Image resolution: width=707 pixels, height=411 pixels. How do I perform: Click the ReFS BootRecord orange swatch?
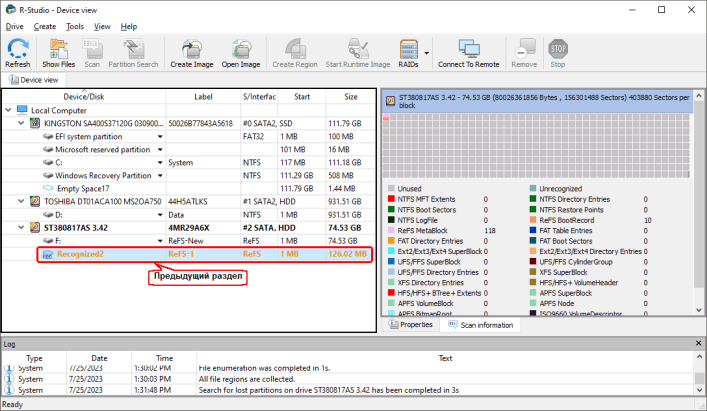coord(533,220)
